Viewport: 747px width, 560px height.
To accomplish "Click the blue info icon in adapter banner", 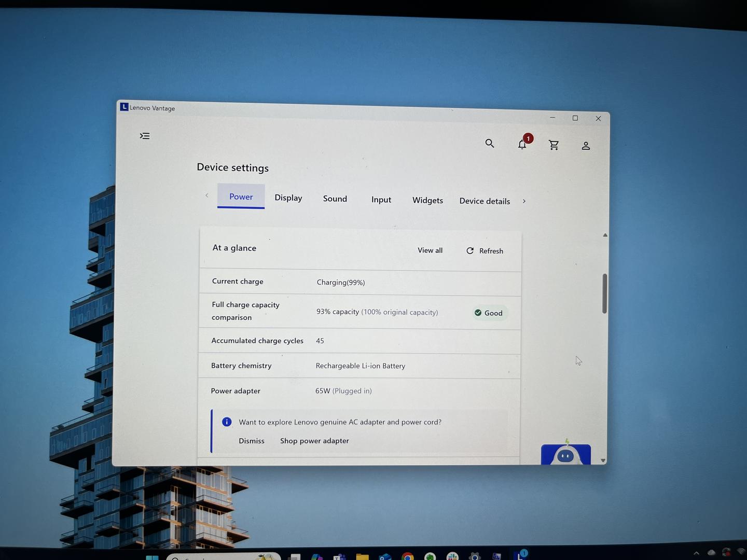I will point(227,422).
